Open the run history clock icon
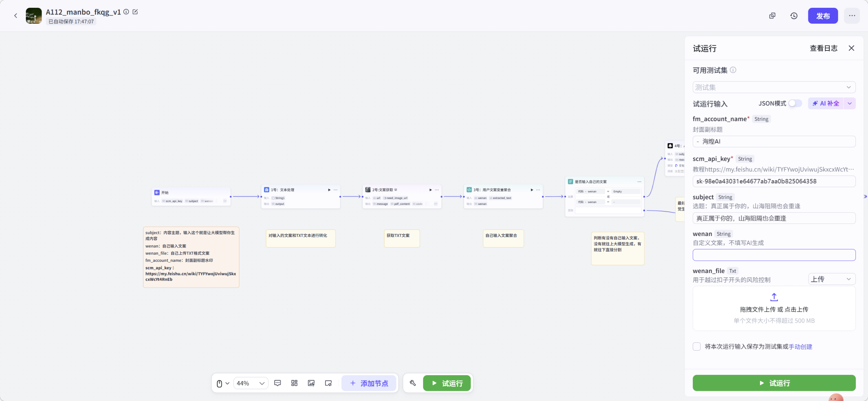Screen dimensions: 868x401 pyautogui.click(x=794, y=16)
